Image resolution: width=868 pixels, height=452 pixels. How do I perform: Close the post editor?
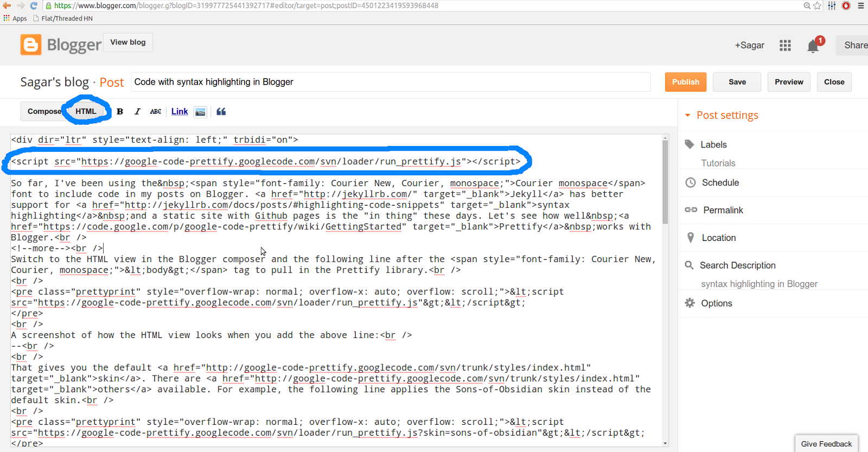(x=834, y=82)
